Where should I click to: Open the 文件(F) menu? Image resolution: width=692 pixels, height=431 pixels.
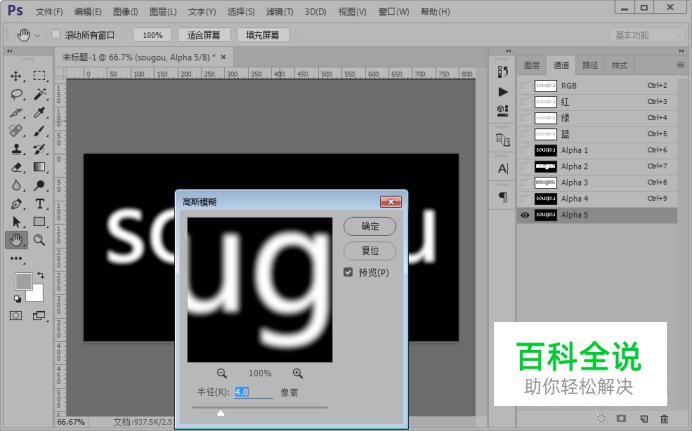[x=49, y=12]
